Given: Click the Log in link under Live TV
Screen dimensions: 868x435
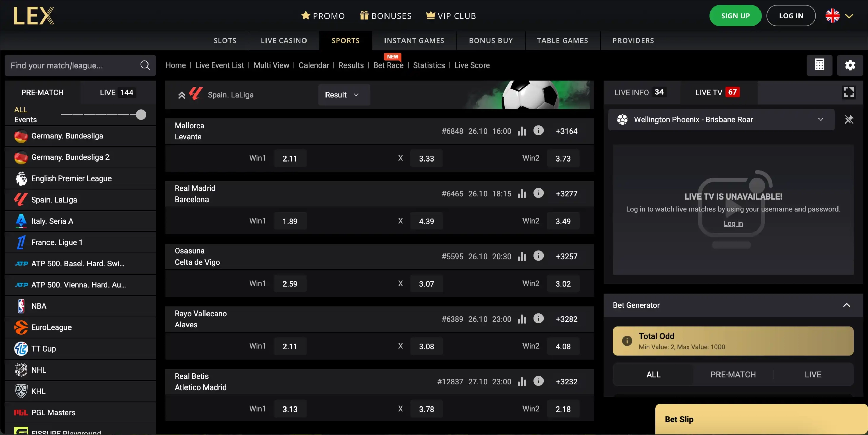Looking at the screenshot, I should pyautogui.click(x=733, y=223).
